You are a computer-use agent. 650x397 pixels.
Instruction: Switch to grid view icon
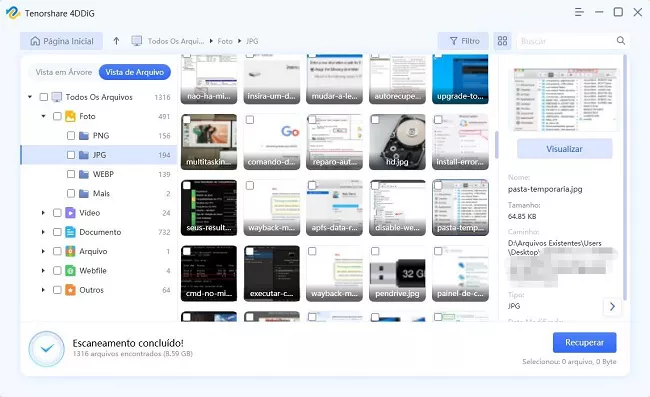(502, 41)
